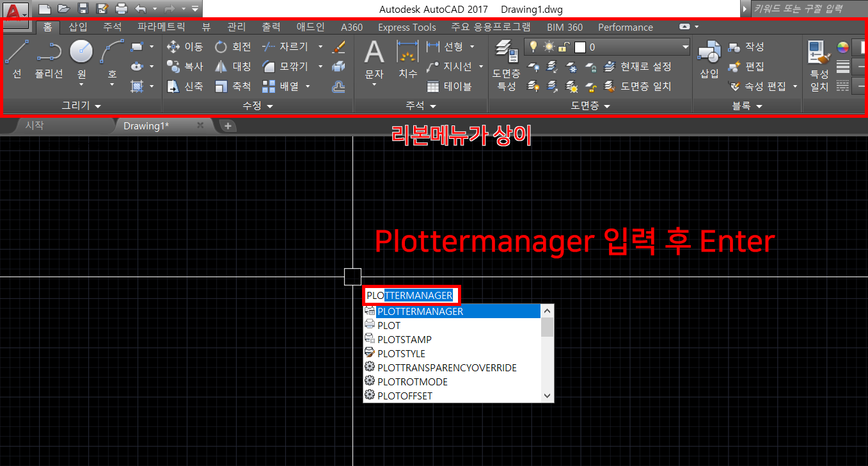Image resolution: width=868 pixels, height=466 pixels.
Task: Switch to the Insert (삽입) ribbon tab
Action: point(78,27)
